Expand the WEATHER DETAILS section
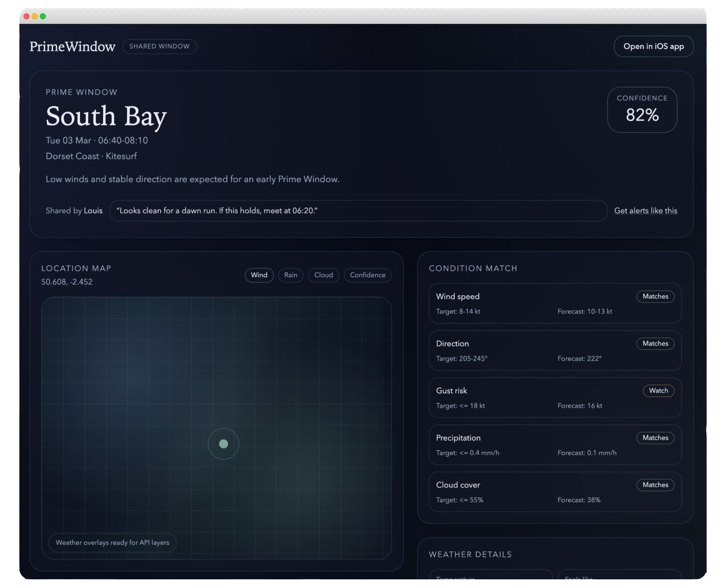 pyautogui.click(x=471, y=554)
